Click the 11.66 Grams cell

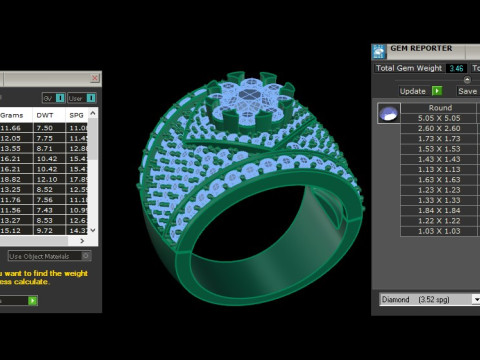click(16, 128)
